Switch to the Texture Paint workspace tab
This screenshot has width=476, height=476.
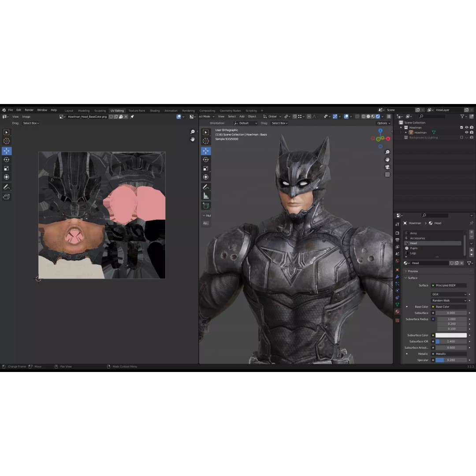(x=137, y=111)
